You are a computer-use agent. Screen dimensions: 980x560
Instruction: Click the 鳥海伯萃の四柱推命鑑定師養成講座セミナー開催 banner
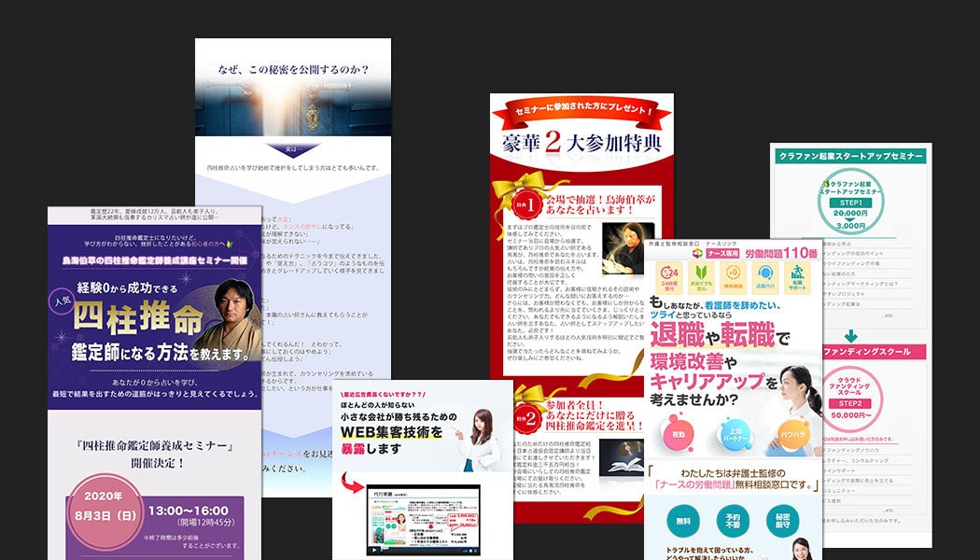point(154,259)
